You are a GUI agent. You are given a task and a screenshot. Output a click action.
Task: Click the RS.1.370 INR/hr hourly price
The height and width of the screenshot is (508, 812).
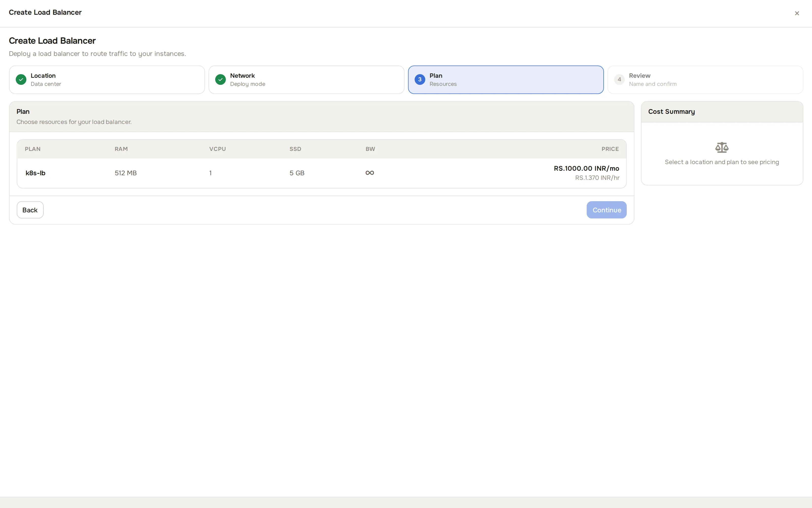pyautogui.click(x=597, y=178)
